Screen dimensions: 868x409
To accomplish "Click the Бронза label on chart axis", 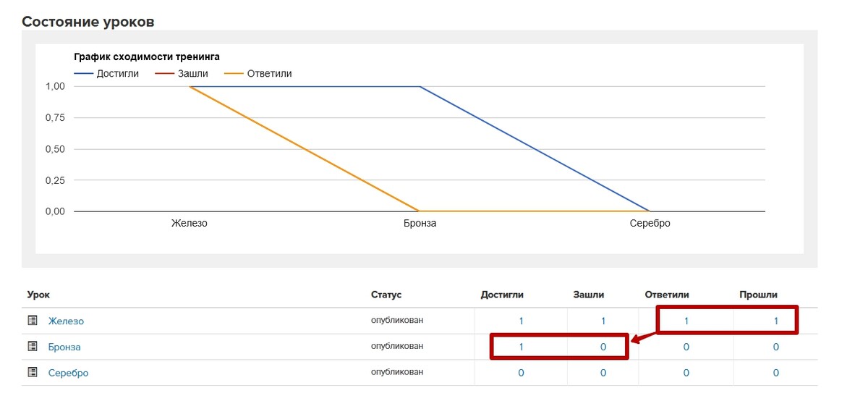I will point(420,223).
